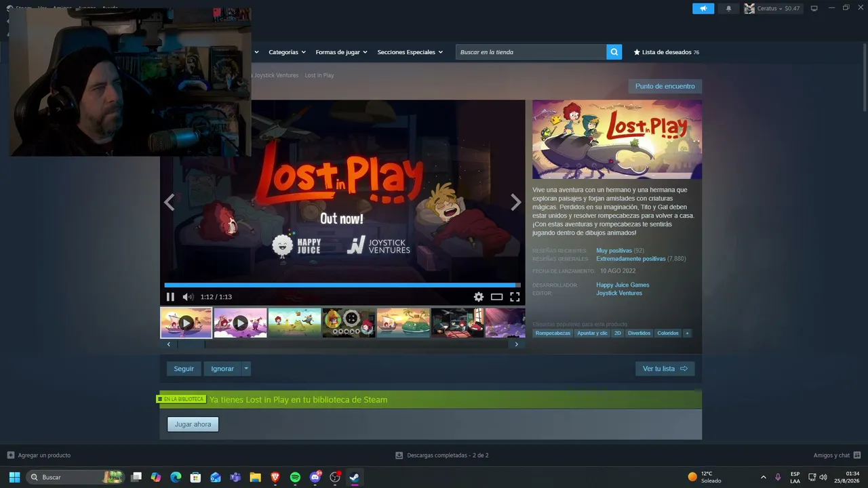Open Microsoft Edge from the taskbar
Image resolution: width=868 pixels, height=488 pixels.
tap(176, 477)
